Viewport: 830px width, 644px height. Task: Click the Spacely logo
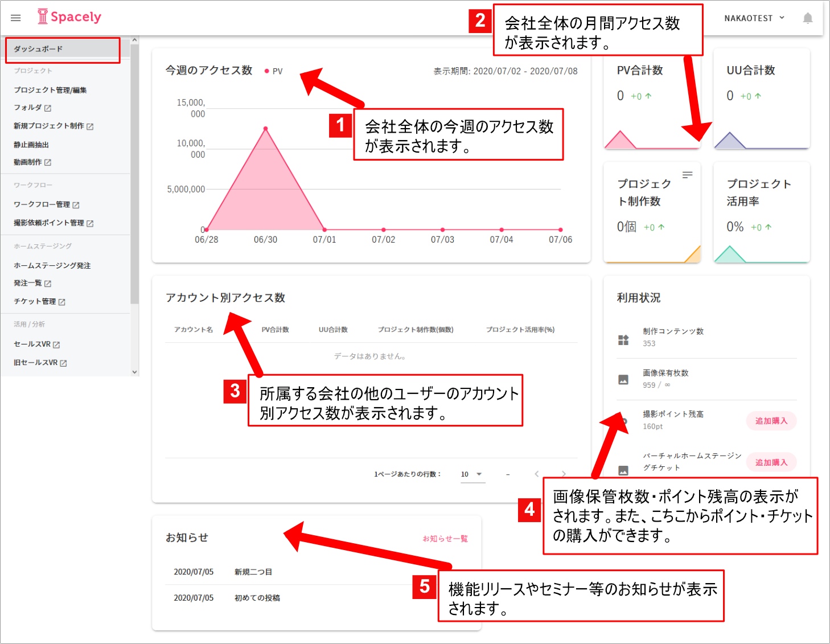(x=69, y=17)
